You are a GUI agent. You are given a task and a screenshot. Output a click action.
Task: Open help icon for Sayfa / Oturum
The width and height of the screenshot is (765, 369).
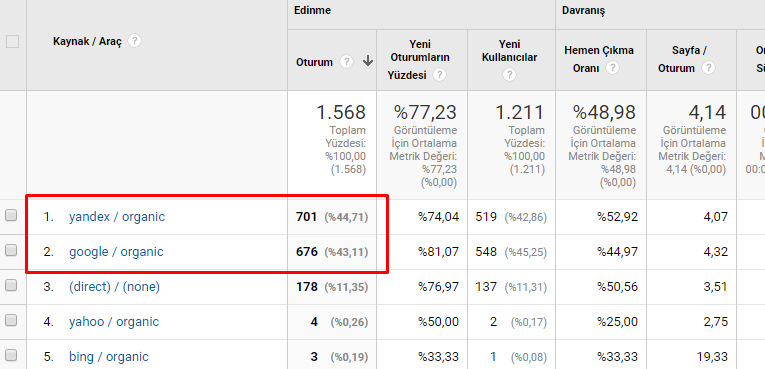coord(709,68)
